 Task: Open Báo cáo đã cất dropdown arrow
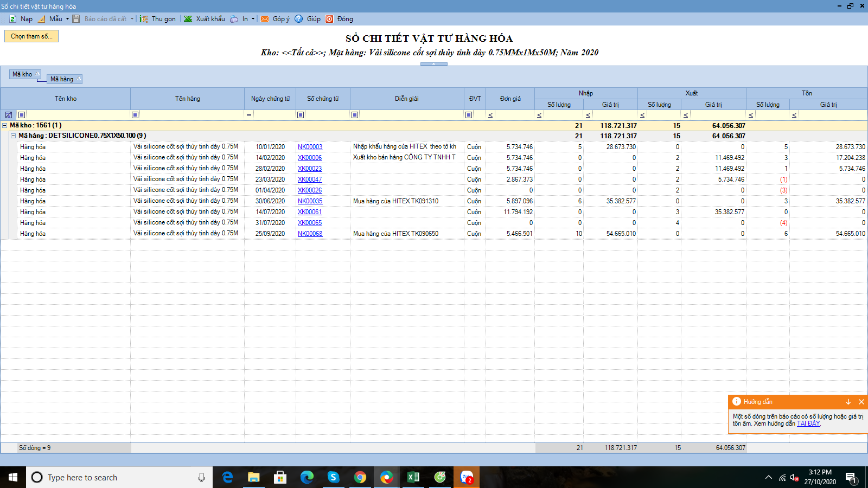click(x=132, y=19)
